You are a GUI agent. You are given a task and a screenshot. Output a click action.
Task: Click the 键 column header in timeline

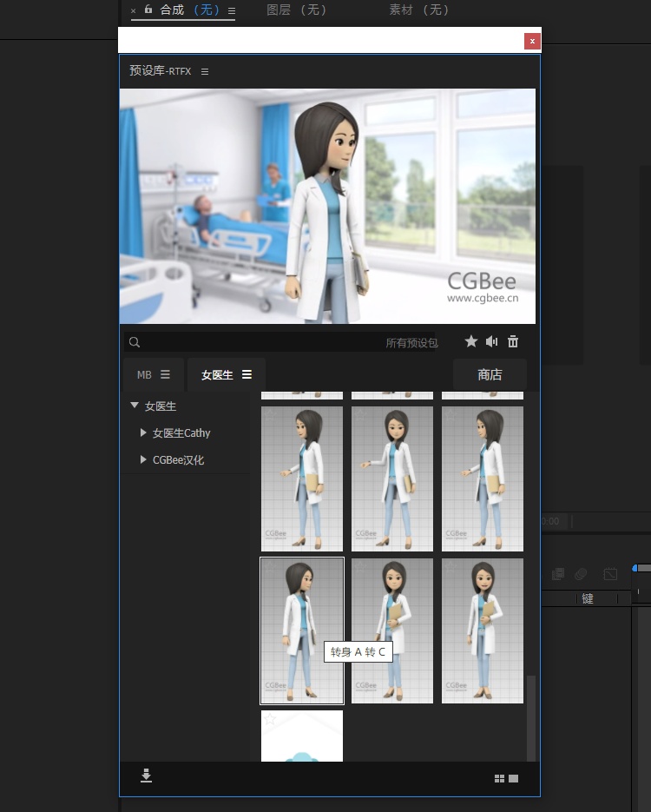pos(588,598)
